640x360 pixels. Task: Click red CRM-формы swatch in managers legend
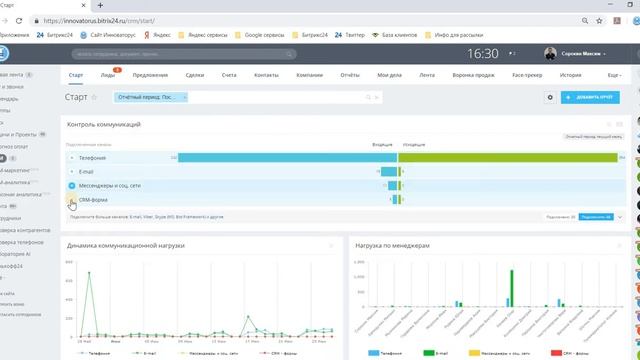556,353
